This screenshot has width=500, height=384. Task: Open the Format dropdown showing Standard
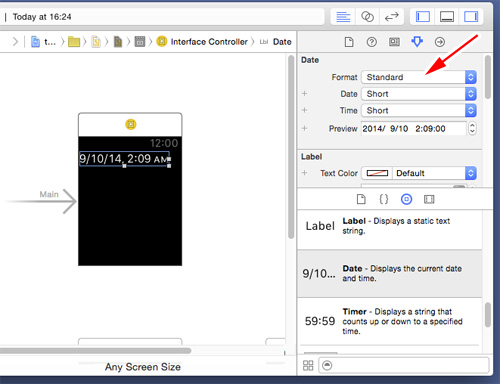pos(419,77)
